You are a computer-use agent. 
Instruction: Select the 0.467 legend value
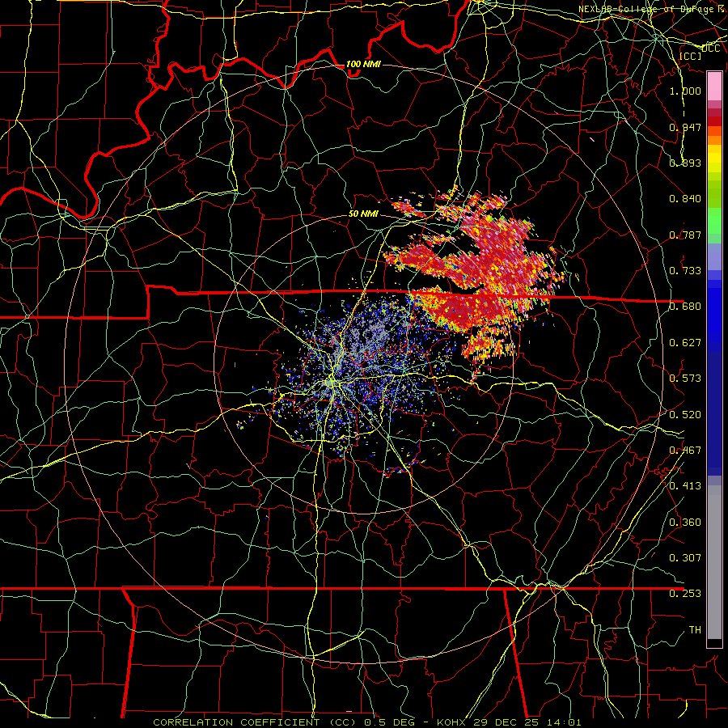pyautogui.click(x=685, y=450)
